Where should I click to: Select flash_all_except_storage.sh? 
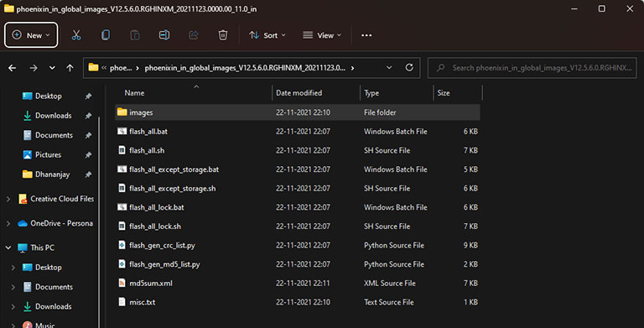click(x=298, y=188)
